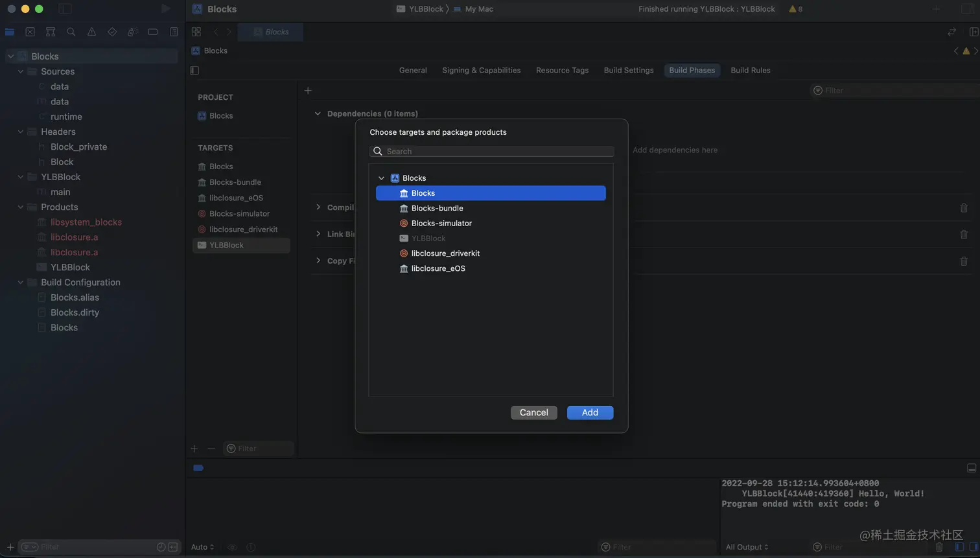Toggle the navigator sidebar

pos(65,9)
